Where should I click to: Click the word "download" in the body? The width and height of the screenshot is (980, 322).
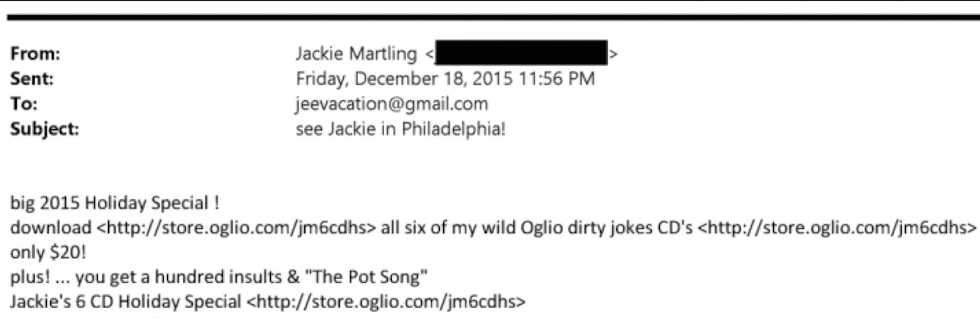click(x=51, y=227)
